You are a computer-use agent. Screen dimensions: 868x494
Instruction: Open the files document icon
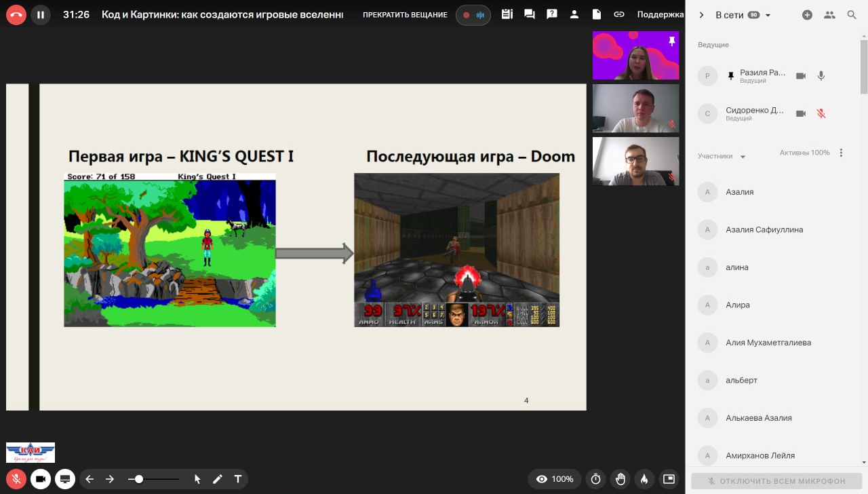click(597, 14)
